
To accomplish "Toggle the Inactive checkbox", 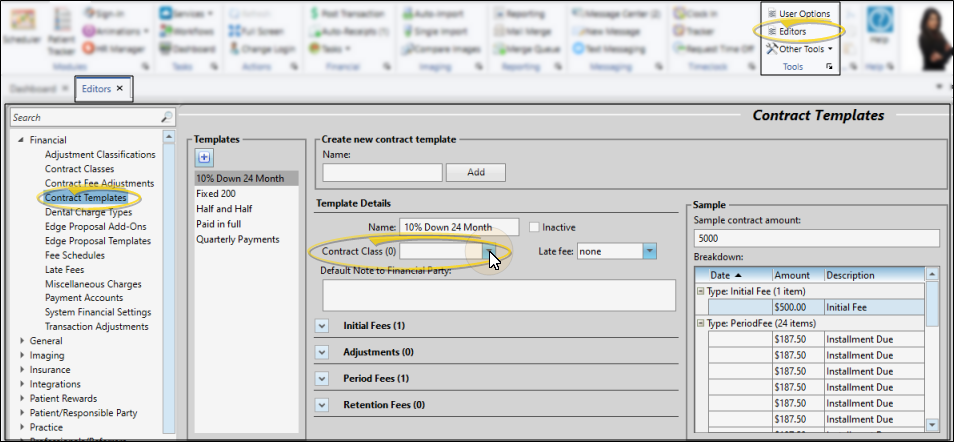I will (534, 227).
